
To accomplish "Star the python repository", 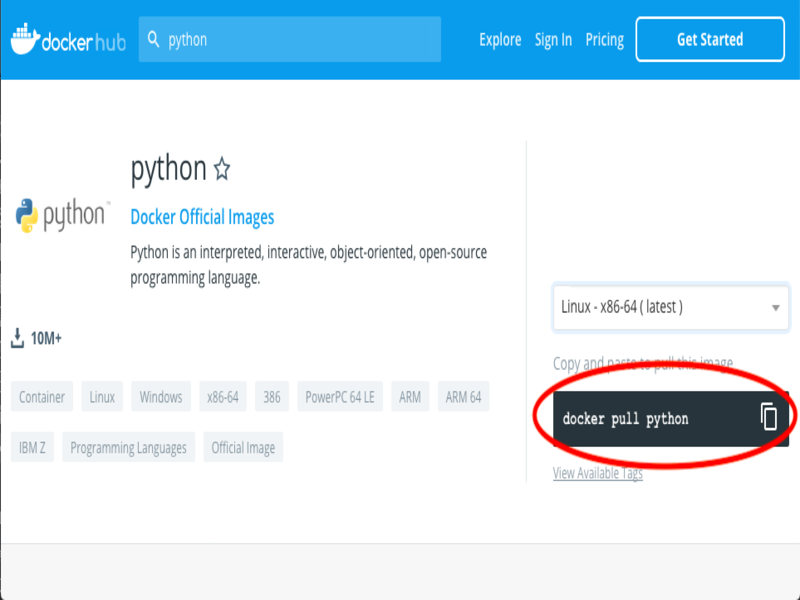I will pos(222,169).
